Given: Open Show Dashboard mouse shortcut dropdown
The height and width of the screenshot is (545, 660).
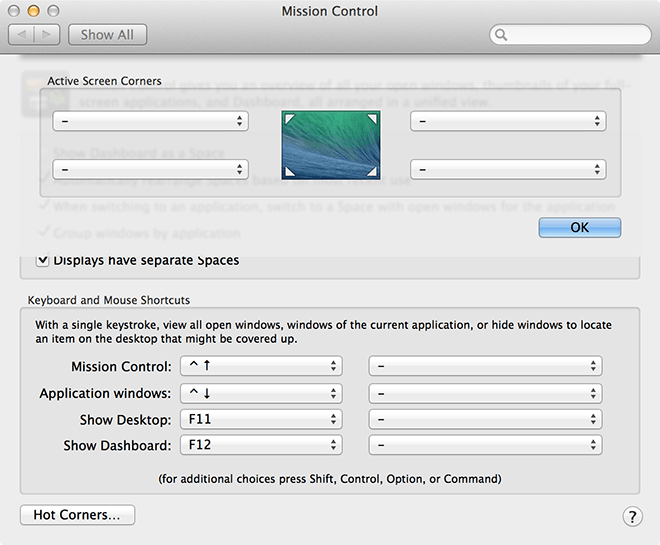Looking at the screenshot, I should (x=485, y=445).
